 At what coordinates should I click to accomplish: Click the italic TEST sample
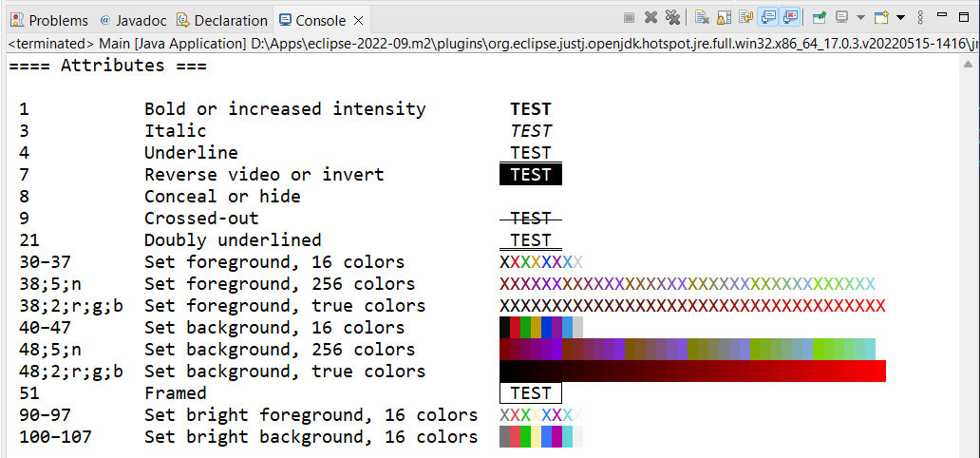(x=531, y=131)
